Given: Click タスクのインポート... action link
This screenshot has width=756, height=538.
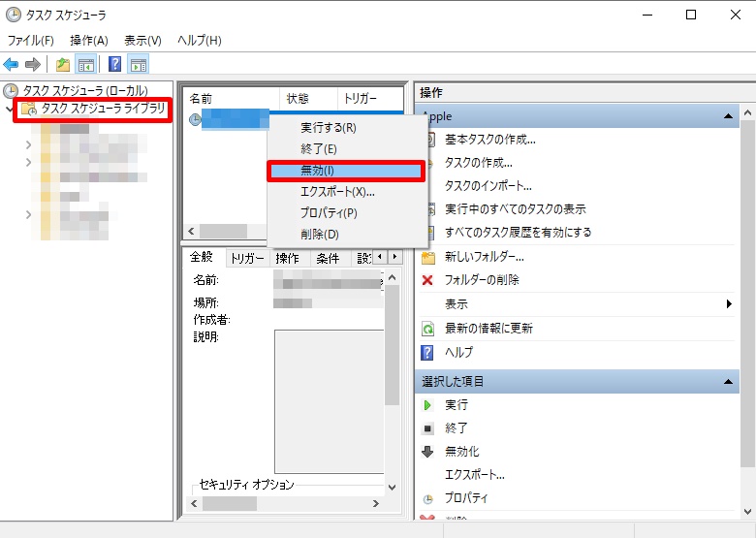Looking at the screenshot, I should coord(488,186).
